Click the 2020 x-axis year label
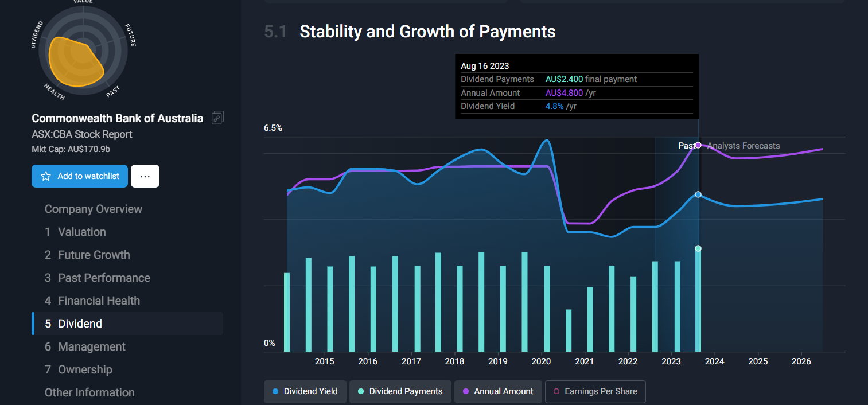The height and width of the screenshot is (405, 868). click(541, 361)
